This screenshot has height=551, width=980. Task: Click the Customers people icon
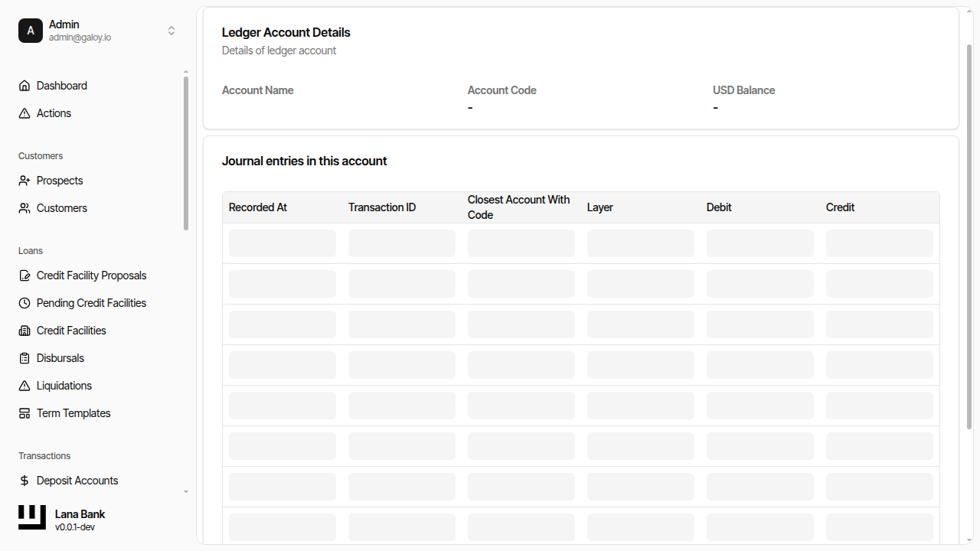click(24, 207)
